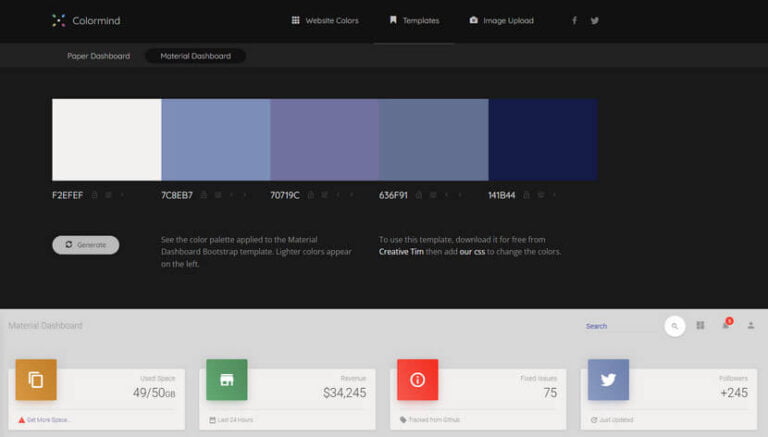The image size is (768, 437).
Task: Click the orange copy icon on Used Space card
Action: tap(36, 380)
